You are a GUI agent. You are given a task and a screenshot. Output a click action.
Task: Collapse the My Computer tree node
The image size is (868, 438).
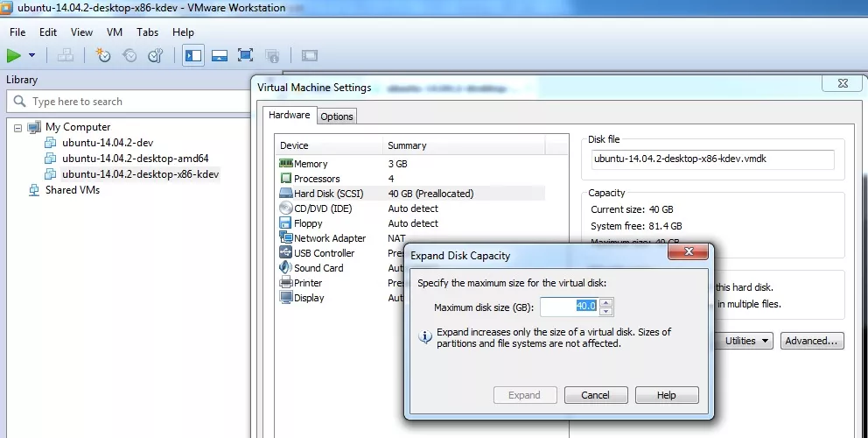click(17, 128)
